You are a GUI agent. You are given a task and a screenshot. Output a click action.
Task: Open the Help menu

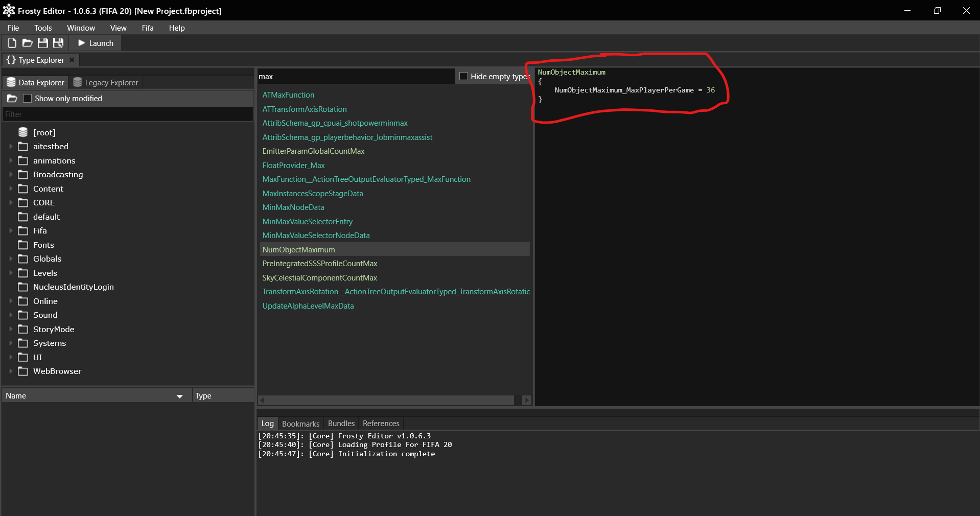(x=177, y=28)
